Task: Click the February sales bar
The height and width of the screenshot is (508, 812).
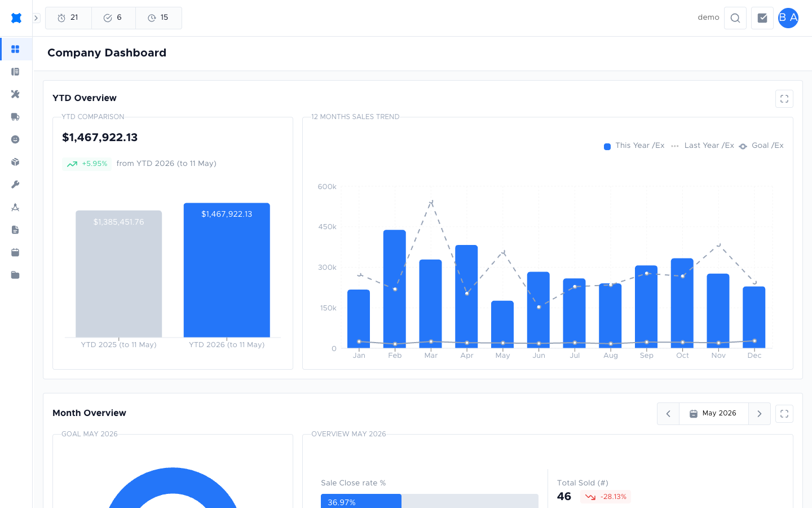Action: click(395, 288)
